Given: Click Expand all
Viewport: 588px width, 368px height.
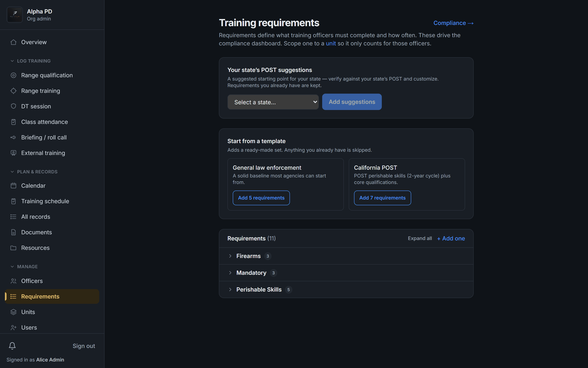Looking at the screenshot, I should point(420,238).
